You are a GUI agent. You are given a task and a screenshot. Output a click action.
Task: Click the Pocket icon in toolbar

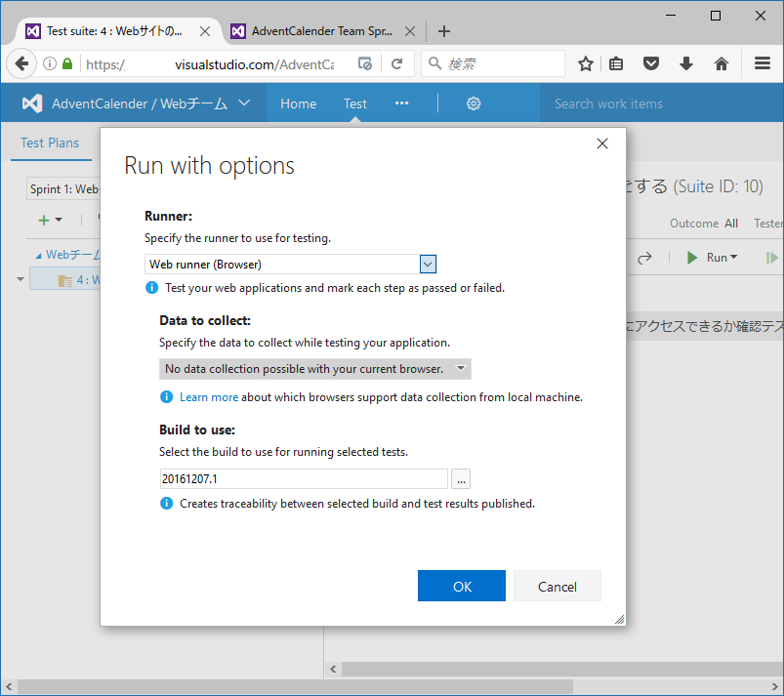tap(651, 63)
